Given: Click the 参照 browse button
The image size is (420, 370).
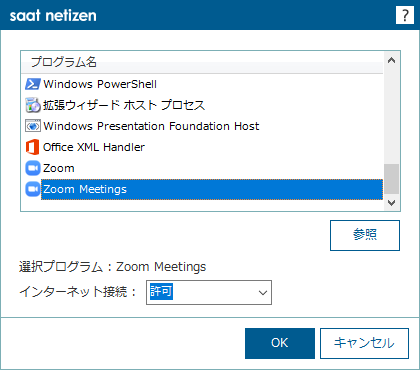Looking at the screenshot, I should pos(365,235).
